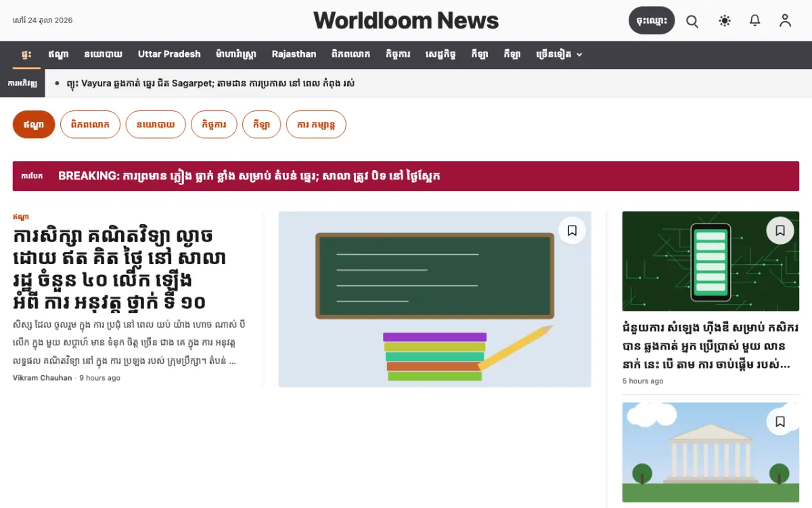Bookmark the smartphone voice-assistant article
This screenshot has height=508, width=812.
(780, 231)
